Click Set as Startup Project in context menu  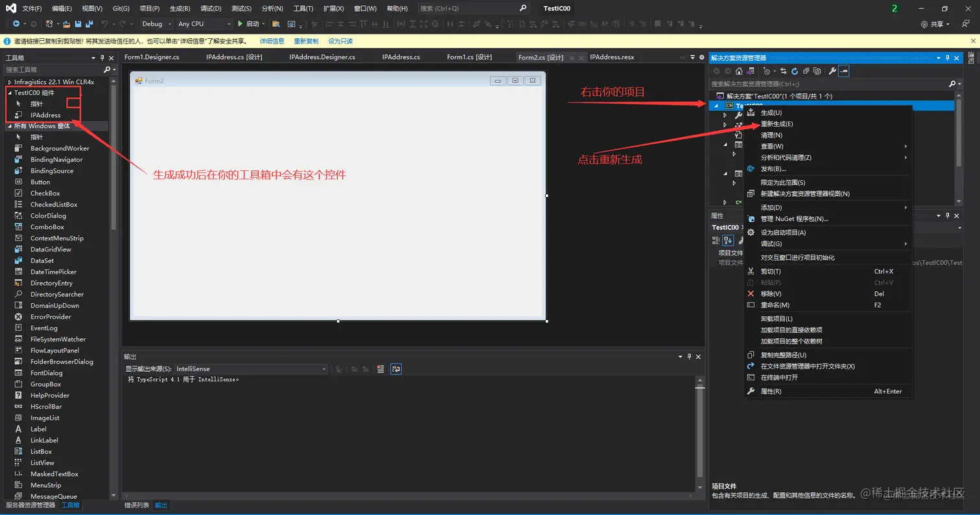tap(829, 233)
